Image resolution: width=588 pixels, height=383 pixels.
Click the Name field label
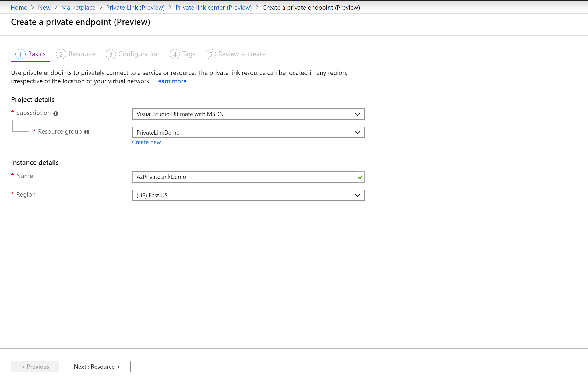coord(24,176)
